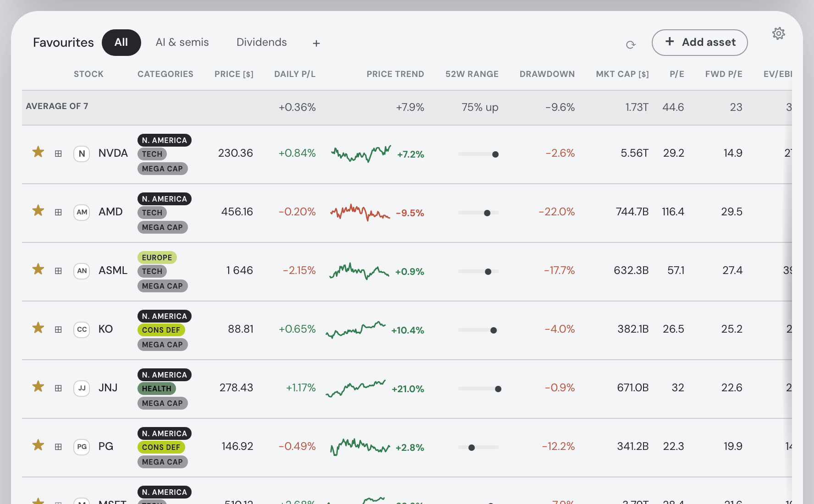Sort by DAILY P/L column header
This screenshot has width=814, height=504.
pyautogui.click(x=295, y=74)
